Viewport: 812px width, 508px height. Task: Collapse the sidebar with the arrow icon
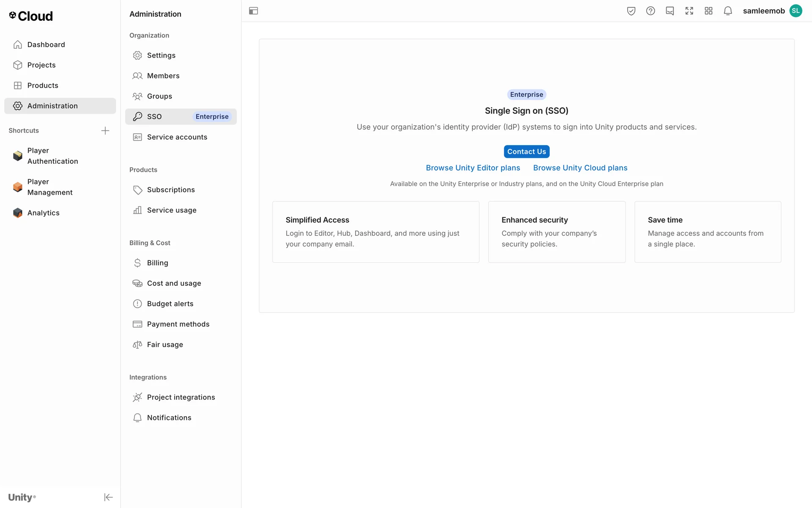point(108,497)
